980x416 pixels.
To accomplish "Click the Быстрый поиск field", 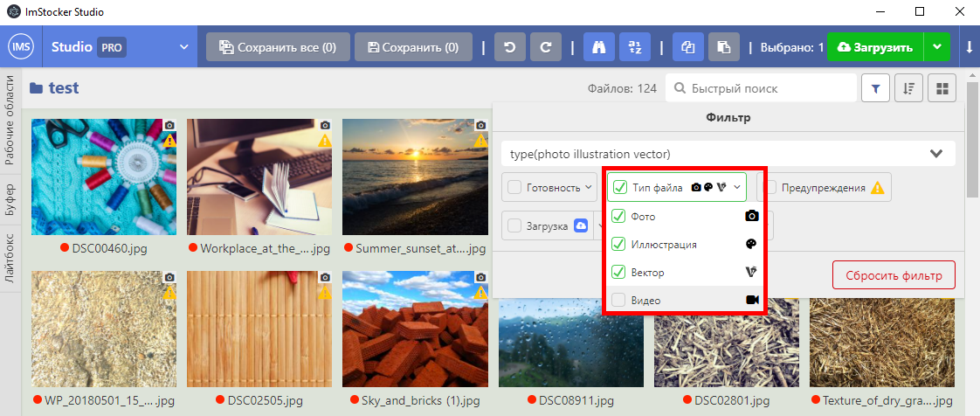I will pos(761,89).
